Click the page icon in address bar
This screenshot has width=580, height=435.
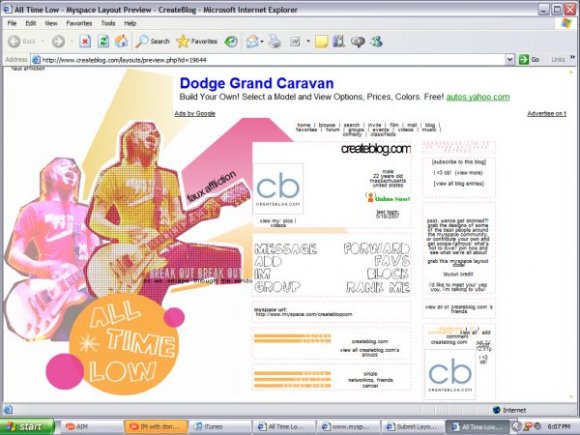[36, 60]
